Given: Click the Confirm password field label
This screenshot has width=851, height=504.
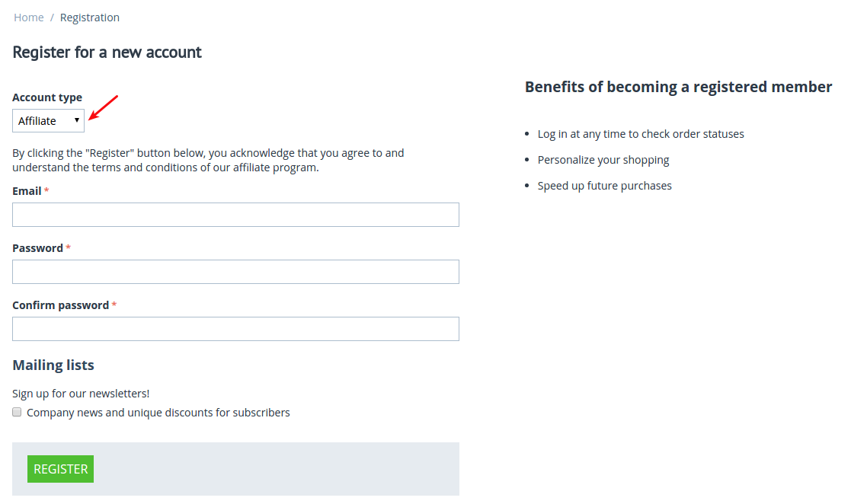Looking at the screenshot, I should [x=61, y=305].
